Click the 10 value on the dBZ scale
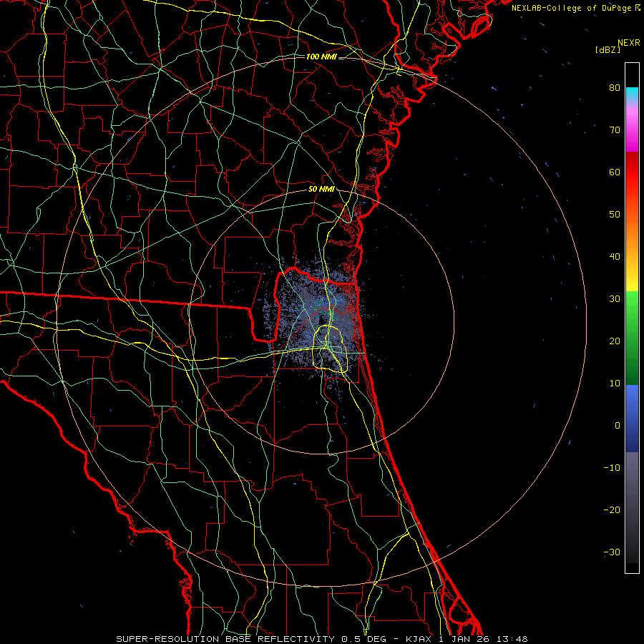644x644 pixels. pyautogui.click(x=615, y=384)
